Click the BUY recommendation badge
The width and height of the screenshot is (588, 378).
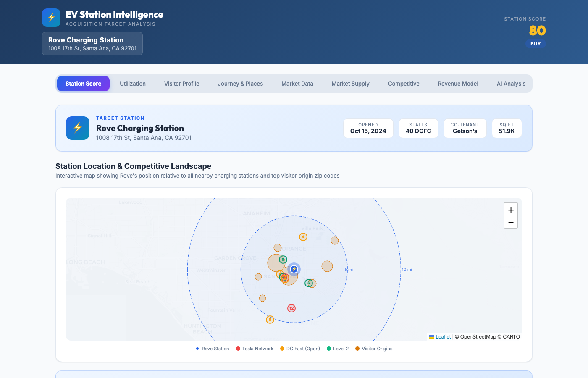(x=535, y=43)
